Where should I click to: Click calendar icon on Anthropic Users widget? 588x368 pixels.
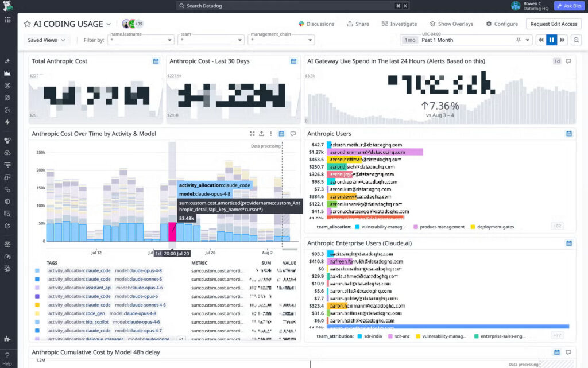(569, 134)
